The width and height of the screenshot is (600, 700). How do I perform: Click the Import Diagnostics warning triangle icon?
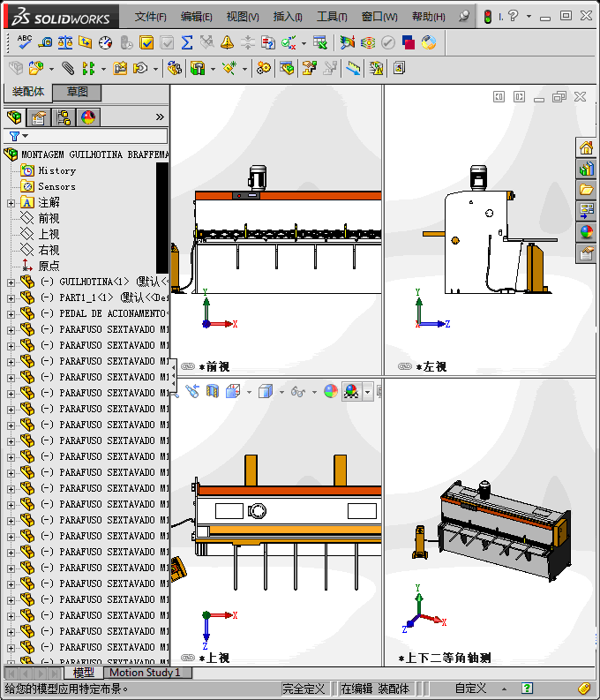[227, 42]
